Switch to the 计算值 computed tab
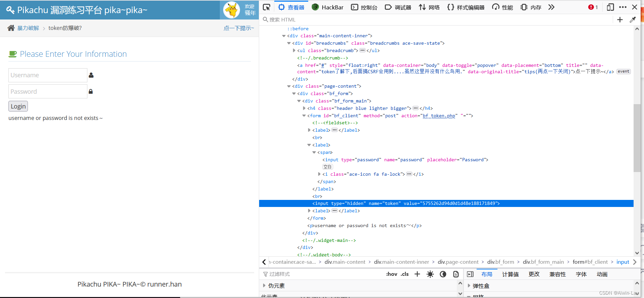644x298 pixels. (x=510, y=274)
